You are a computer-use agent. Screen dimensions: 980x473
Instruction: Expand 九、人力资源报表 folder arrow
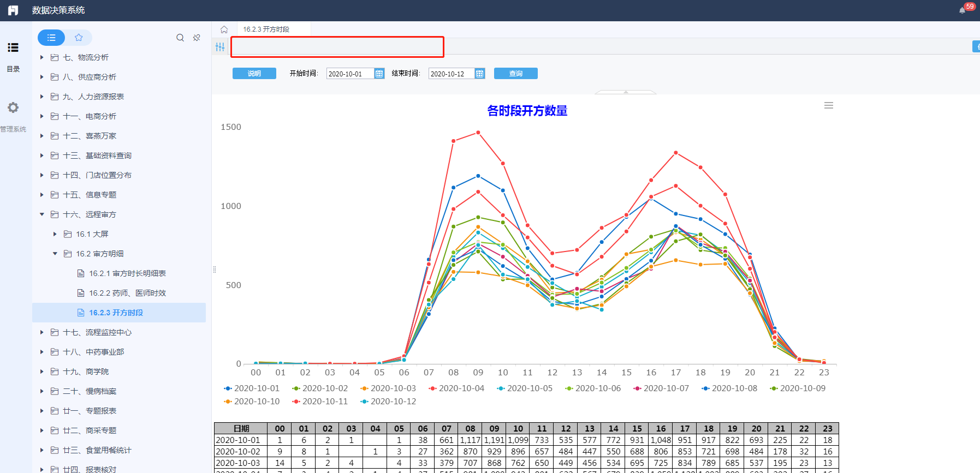coord(42,97)
